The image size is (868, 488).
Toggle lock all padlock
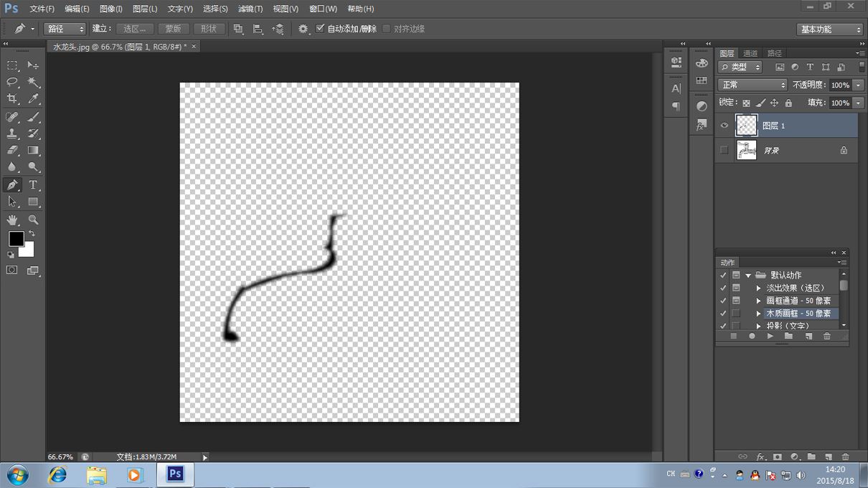788,103
